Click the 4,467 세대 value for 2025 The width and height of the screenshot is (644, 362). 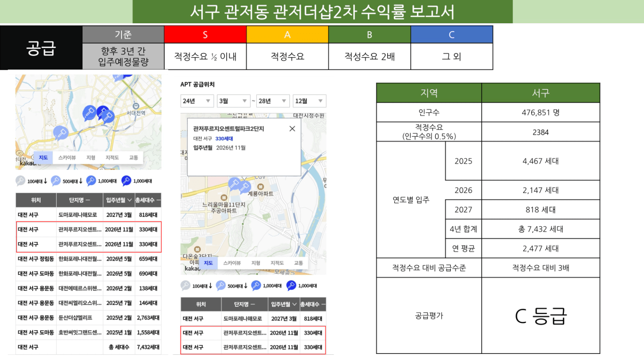pos(541,161)
